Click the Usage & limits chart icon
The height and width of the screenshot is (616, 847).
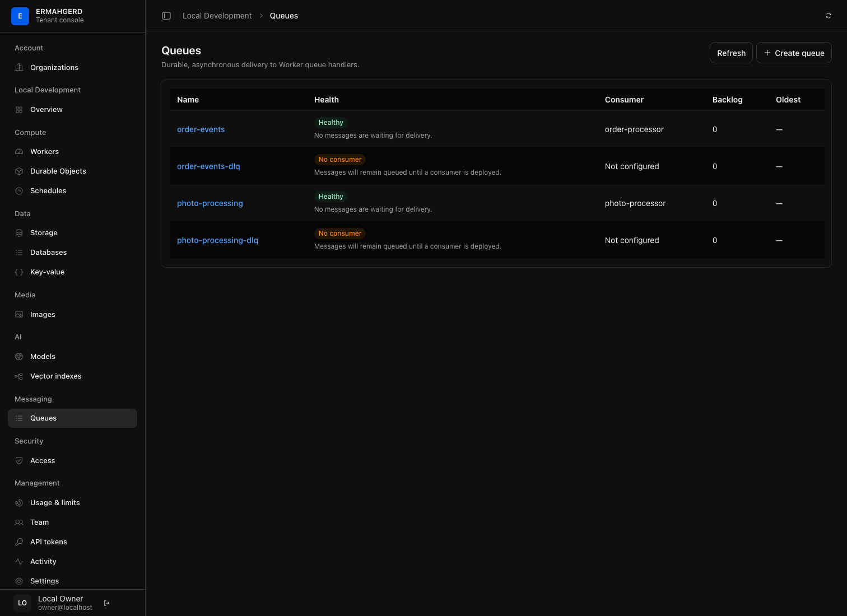point(19,503)
